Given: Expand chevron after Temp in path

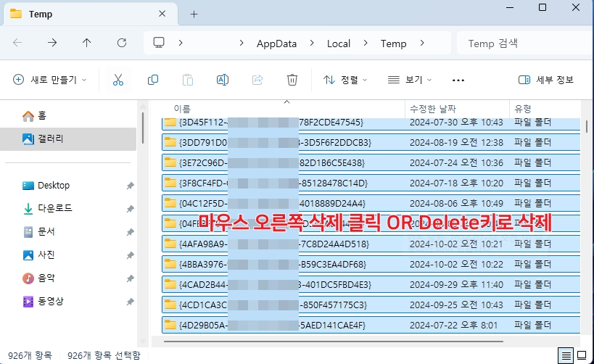Looking at the screenshot, I should (x=422, y=43).
